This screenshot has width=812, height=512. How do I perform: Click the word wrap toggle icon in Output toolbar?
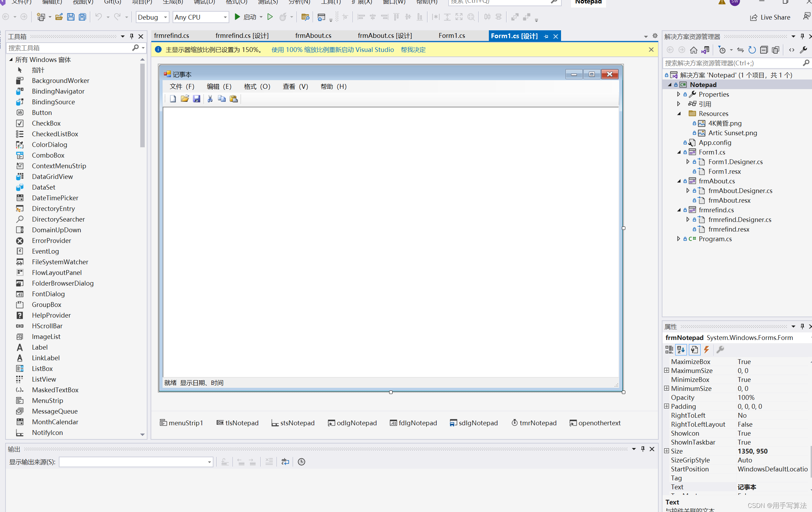(285, 462)
